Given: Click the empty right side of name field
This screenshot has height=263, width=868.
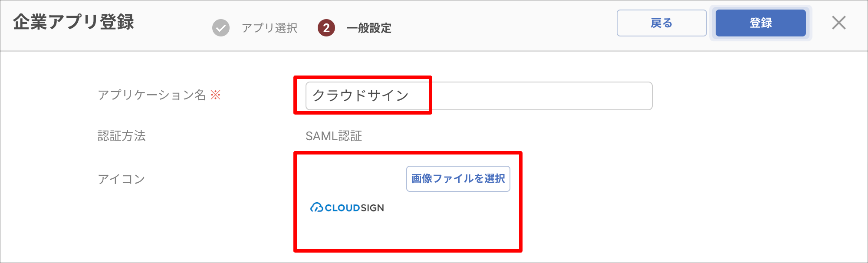Looking at the screenshot, I should pyautogui.click(x=542, y=95).
